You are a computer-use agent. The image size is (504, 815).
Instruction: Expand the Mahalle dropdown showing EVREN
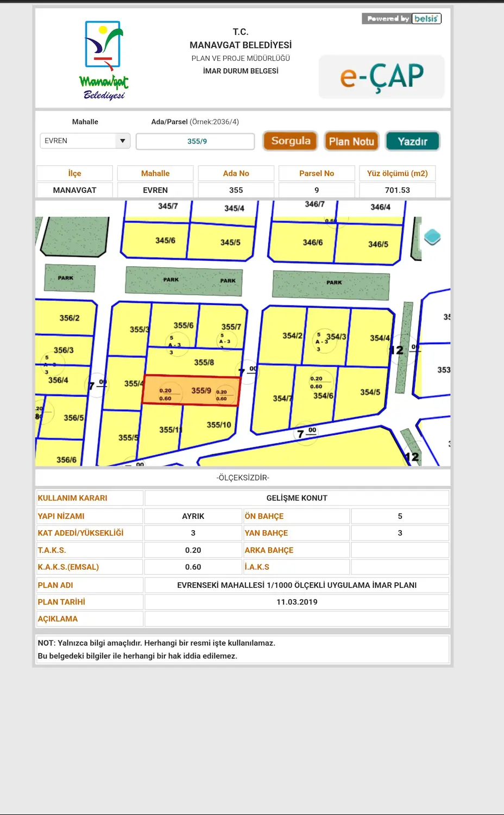click(x=85, y=141)
